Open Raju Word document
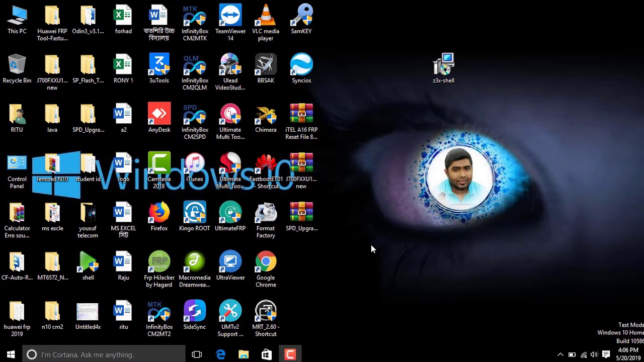Screen dimensions: 644x362 click(x=123, y=266)
